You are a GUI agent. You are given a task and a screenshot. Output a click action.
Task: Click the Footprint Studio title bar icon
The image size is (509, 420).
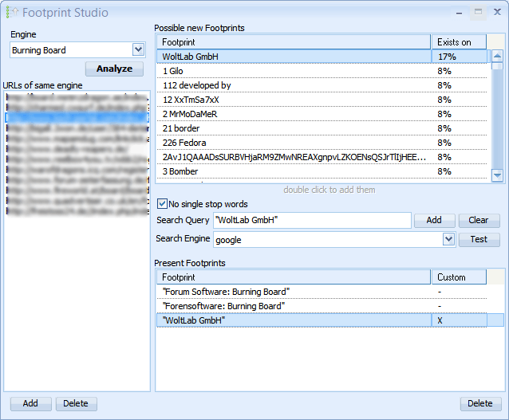tap(11, 12)
